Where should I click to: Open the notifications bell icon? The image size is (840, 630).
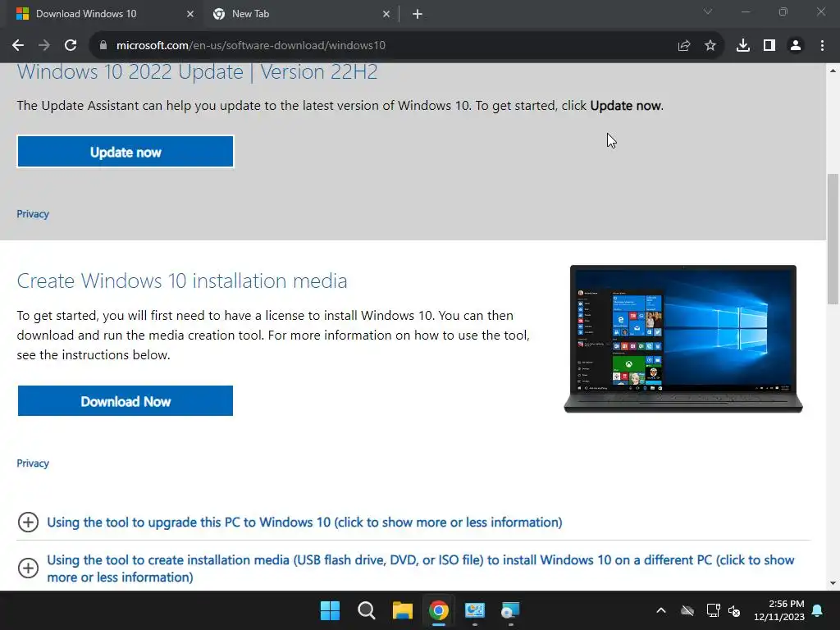point(818,610)
